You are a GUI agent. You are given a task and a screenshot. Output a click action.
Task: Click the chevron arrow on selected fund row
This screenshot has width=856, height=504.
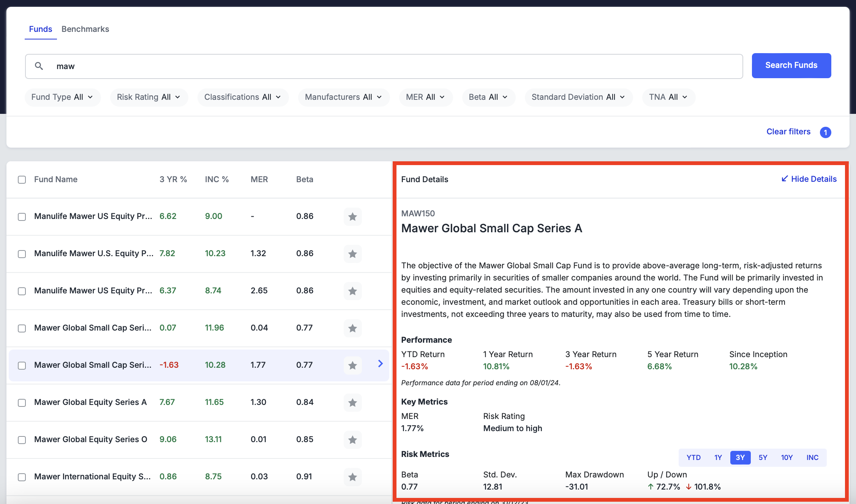tap(380, 364)
